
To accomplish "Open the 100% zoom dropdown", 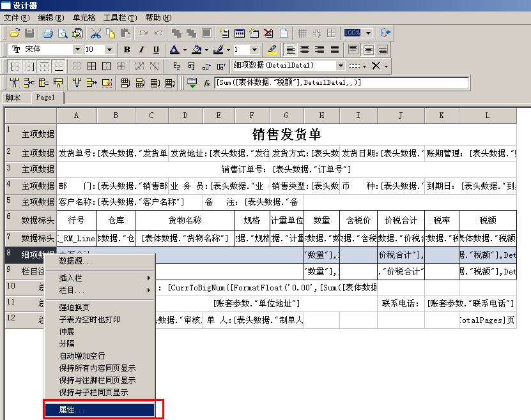I will (369, 33).
